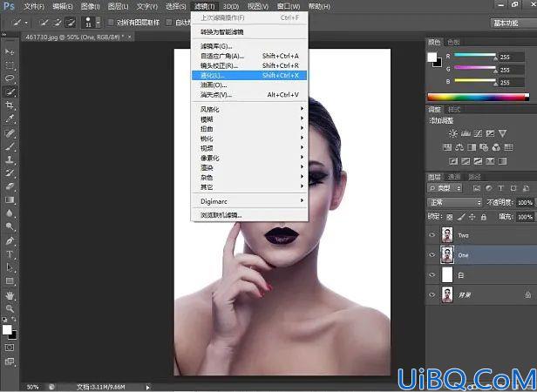
Task: Toggle lock image pixels brush icon
Action: pyautogui.click(x=461, y=217)
